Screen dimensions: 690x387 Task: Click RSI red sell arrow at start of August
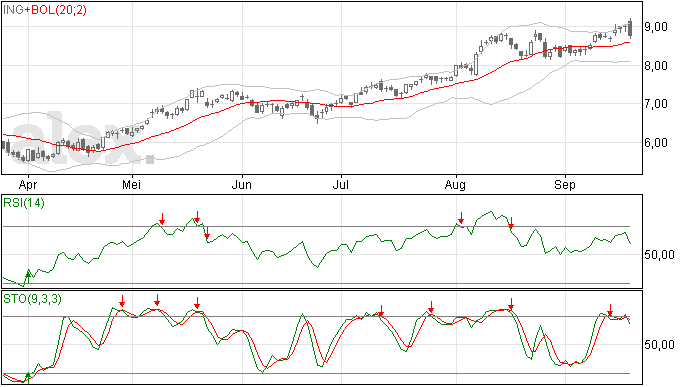(x=461, y=218)
